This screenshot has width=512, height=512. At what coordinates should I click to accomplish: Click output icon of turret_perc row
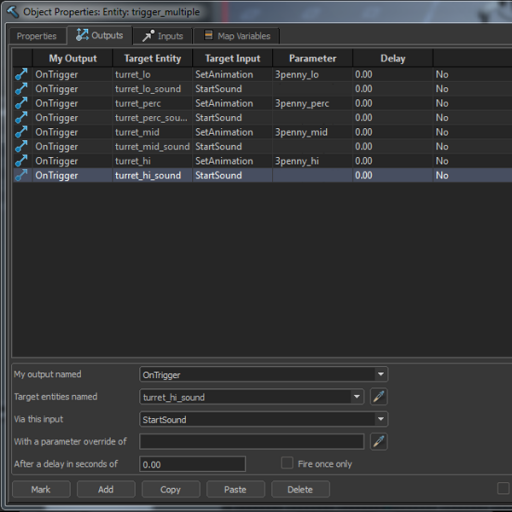pos(21,103)
